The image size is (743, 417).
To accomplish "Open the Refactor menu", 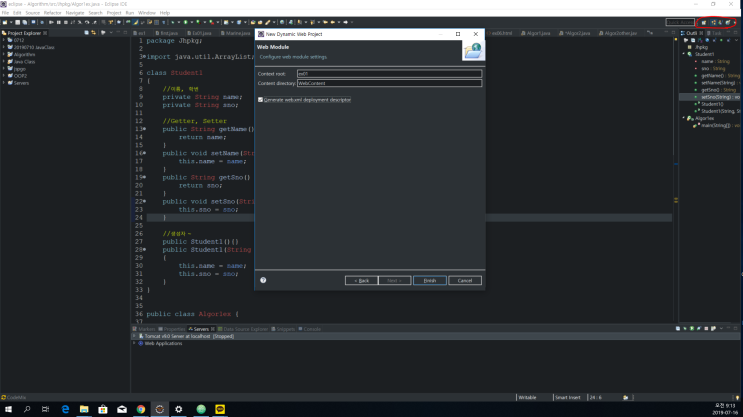I will (x=52, y=13).
